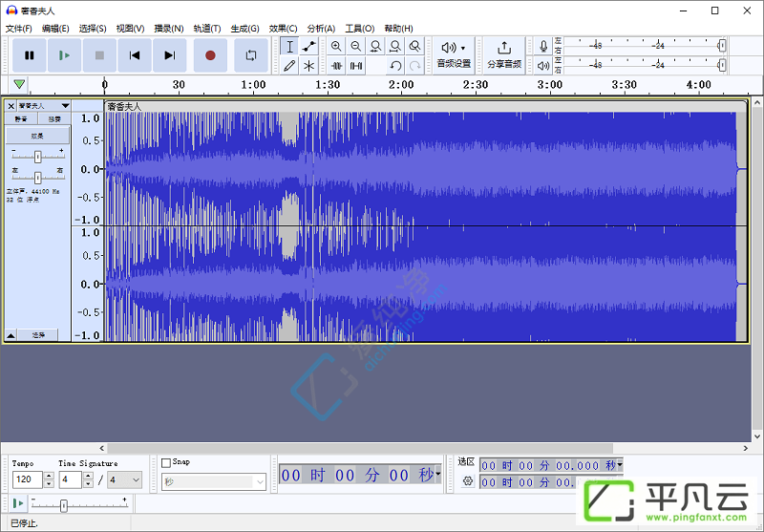Fit whole project in window icon

[395, 46]
